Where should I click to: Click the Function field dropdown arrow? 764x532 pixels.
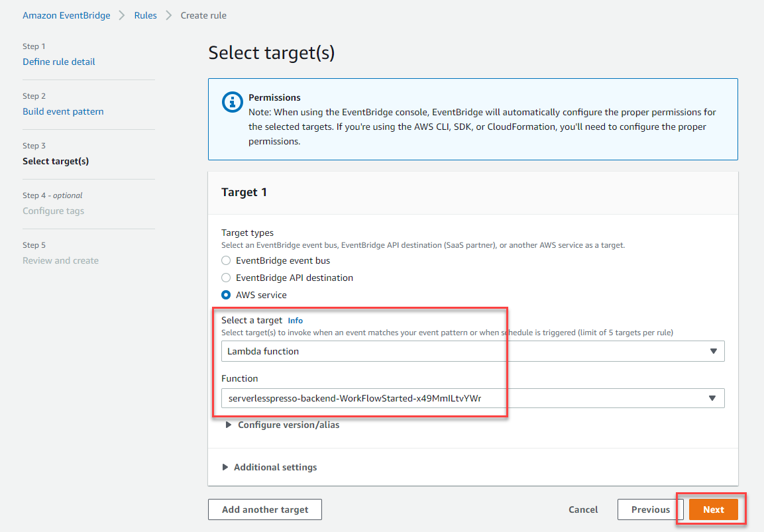click(712, 399)
